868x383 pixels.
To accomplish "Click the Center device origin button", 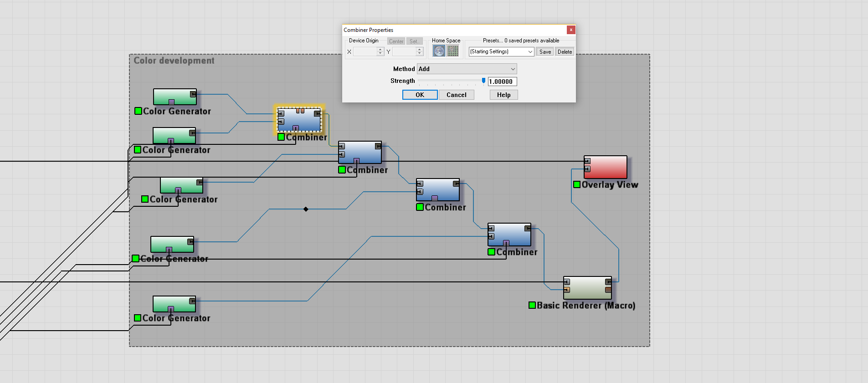I will [x=396, y=41].
